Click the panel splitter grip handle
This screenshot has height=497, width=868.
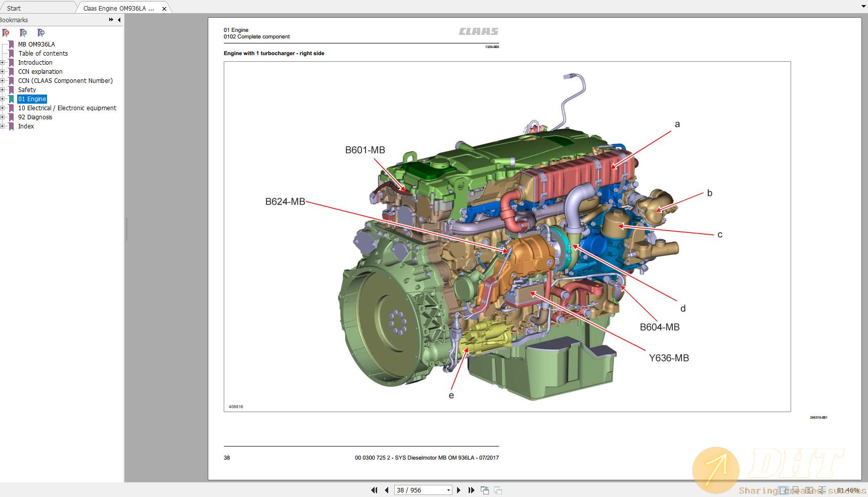click(126, 229)
